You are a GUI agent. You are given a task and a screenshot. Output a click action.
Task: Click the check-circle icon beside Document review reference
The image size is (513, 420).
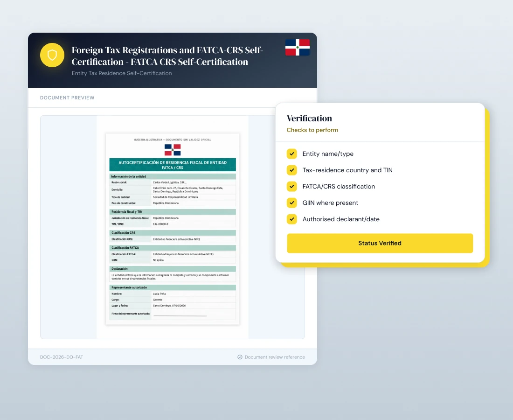[240, 357]
